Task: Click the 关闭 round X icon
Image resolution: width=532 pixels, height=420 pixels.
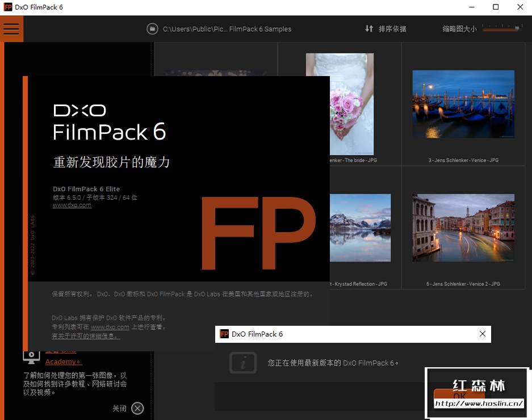Action: (137, 408)
